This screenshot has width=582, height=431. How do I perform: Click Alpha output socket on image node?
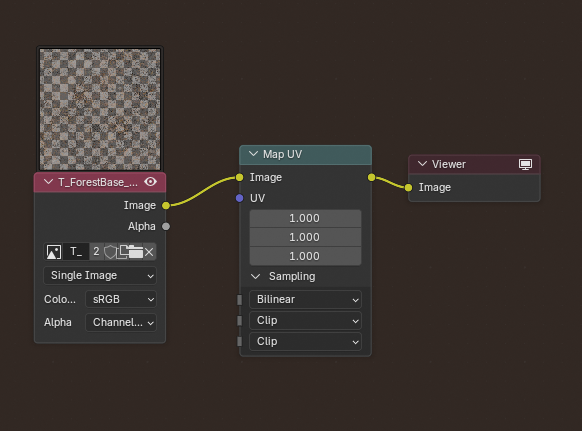pyautogui.click(x=166, y=226)
